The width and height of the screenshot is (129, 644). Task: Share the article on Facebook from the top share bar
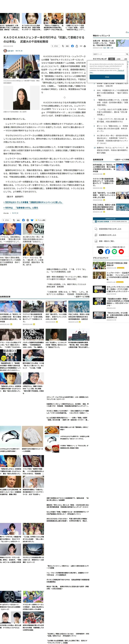click(72, 46)
